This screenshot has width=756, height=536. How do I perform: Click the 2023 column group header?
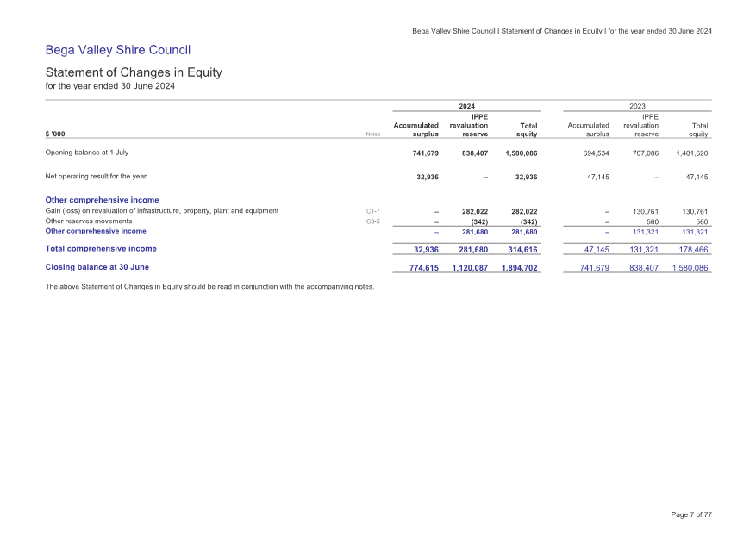637,106
